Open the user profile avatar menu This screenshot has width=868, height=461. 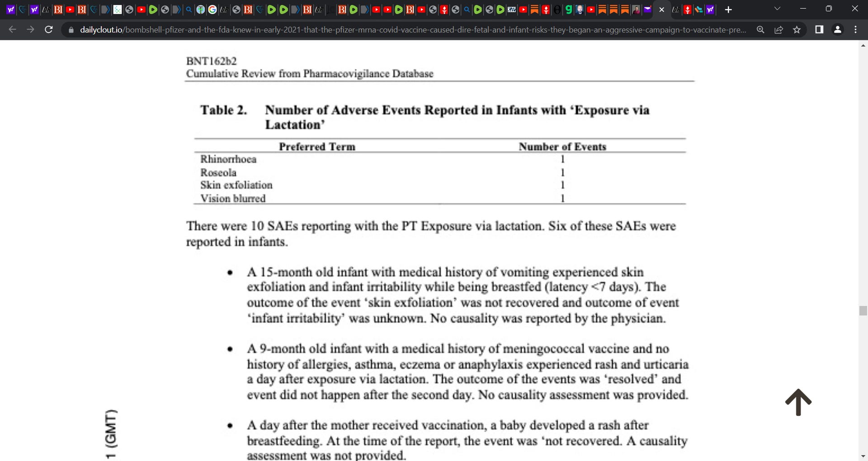pyautogui.click(x=837, y=30)
